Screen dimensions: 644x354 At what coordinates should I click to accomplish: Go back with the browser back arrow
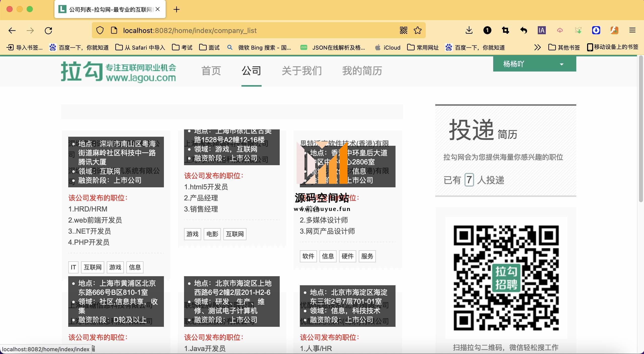(12, 31)
